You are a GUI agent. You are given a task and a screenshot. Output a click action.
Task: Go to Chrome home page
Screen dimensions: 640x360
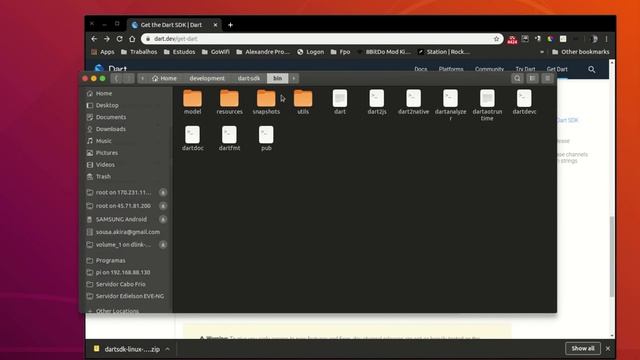132,39
